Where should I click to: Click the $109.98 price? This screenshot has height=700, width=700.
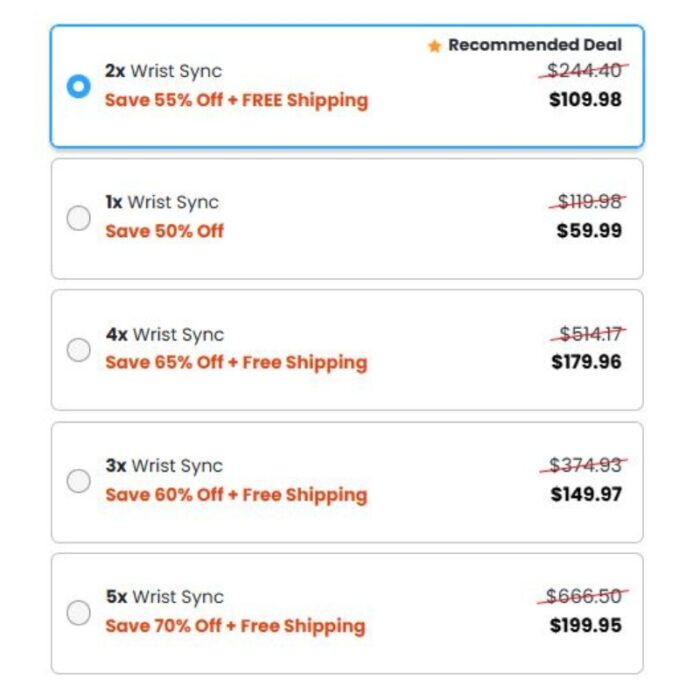click(585, 100)
